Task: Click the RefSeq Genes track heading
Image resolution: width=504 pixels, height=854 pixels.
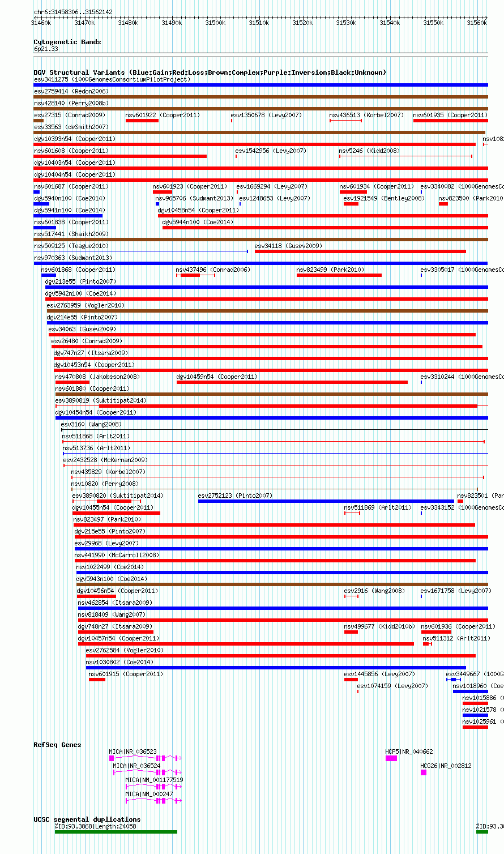Action: (57, 745)
